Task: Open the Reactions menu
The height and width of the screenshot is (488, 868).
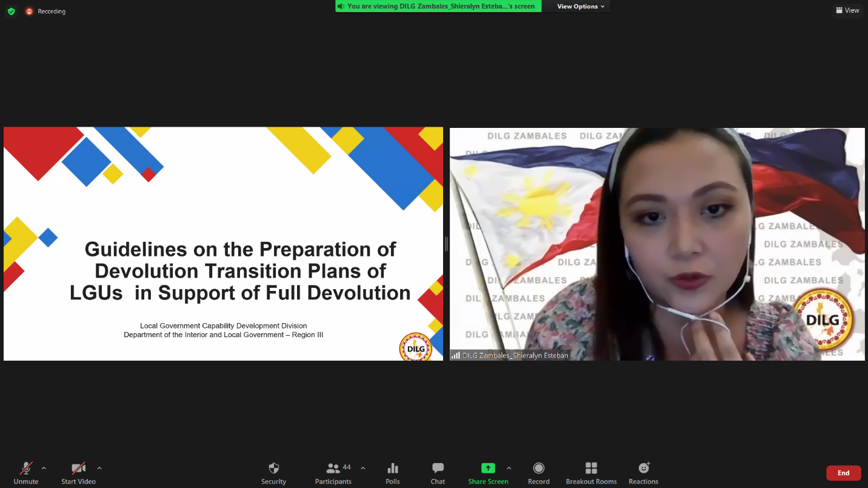Action: coord(643,473)
